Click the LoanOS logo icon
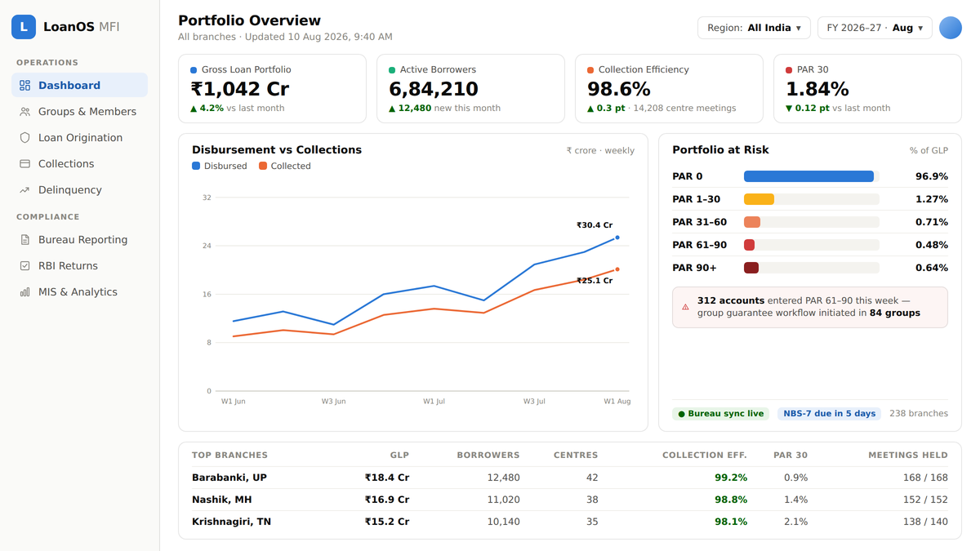 click(x=24, y=27)
